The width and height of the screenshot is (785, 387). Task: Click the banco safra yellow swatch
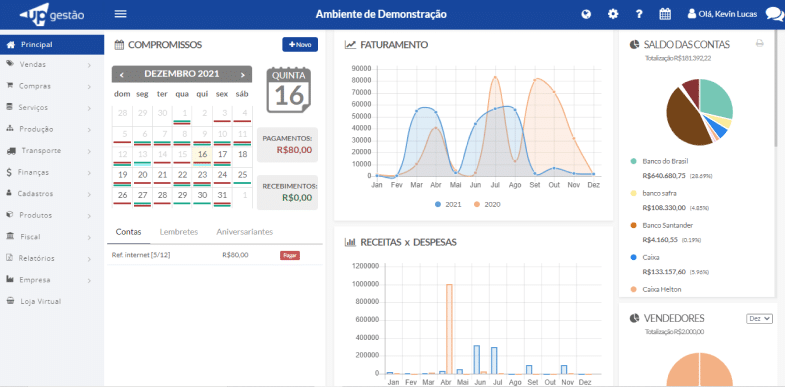point(633,193)
